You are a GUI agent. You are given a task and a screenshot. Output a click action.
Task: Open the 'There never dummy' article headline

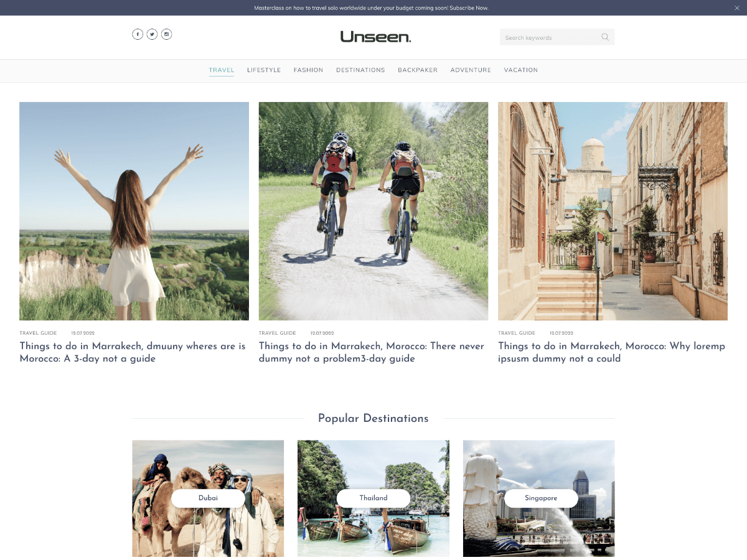tap(371, 352)
